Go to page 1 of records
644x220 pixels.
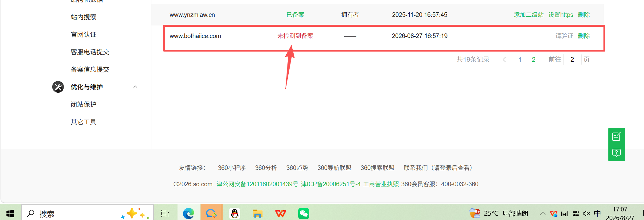coord(520,60)
